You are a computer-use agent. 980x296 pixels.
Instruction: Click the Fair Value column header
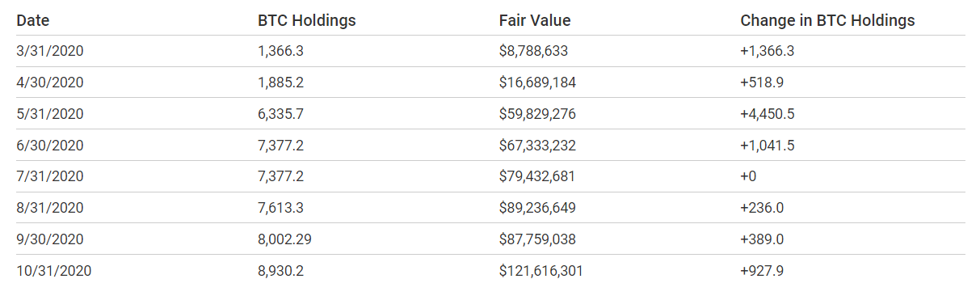[x=535, y=20]
